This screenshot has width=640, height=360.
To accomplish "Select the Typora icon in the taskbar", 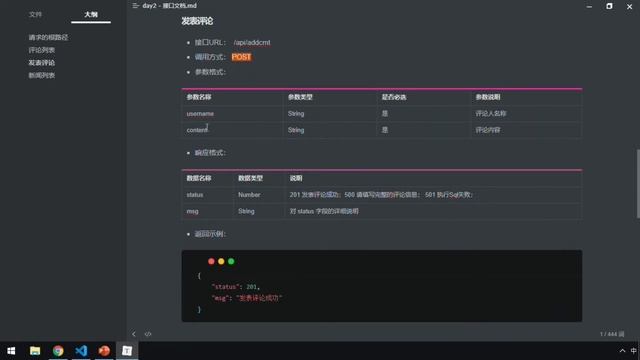I will click(x=127, y=351).
